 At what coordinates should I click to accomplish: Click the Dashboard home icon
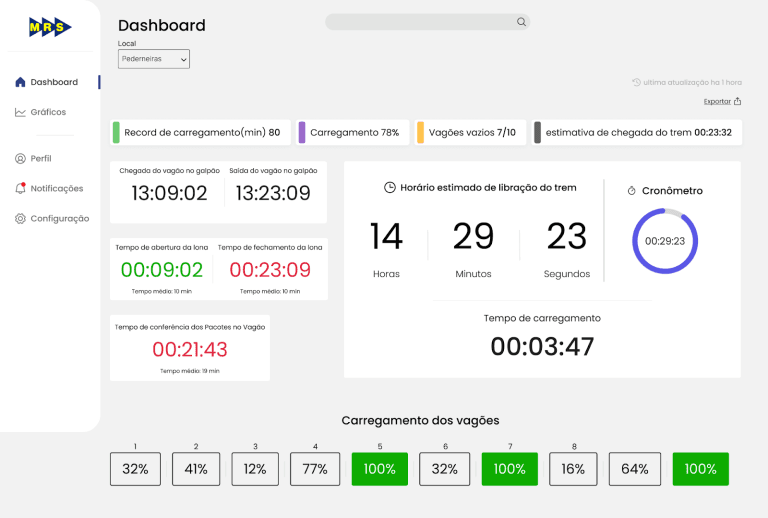pos(20,82)
